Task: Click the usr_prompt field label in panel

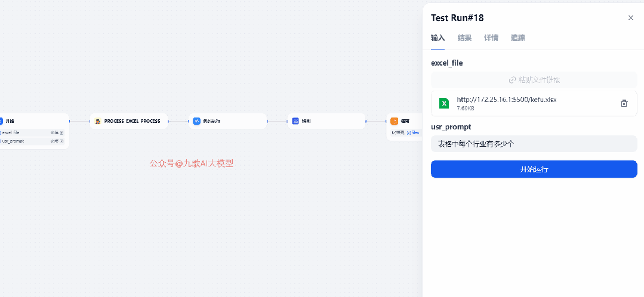Action: click(x=451, y=127)
